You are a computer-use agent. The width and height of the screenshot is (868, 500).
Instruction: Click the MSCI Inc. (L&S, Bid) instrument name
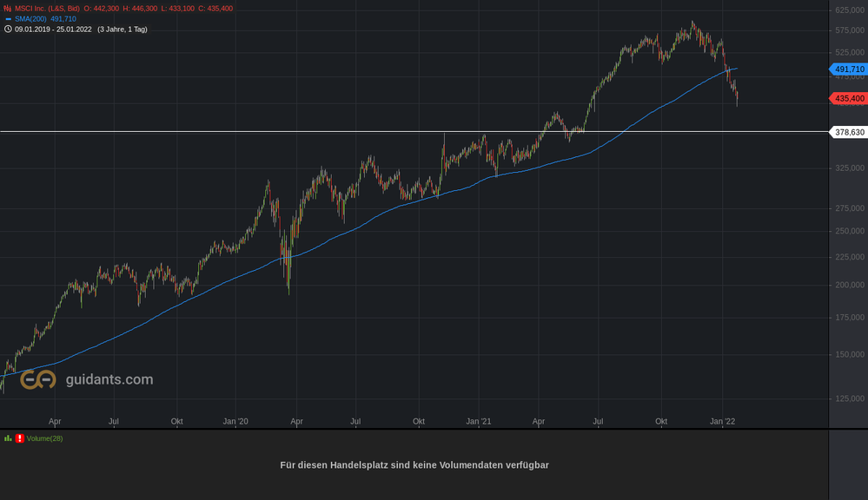(48, 6)
